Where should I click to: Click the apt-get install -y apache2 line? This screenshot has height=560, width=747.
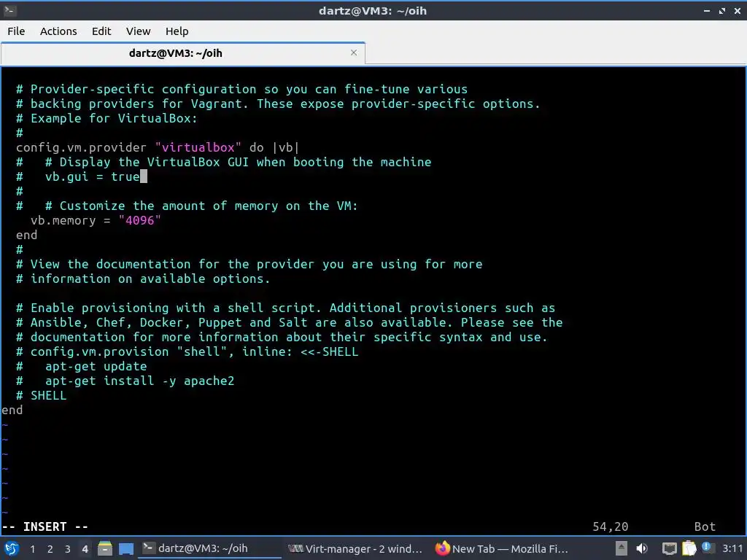pos(125,381)
